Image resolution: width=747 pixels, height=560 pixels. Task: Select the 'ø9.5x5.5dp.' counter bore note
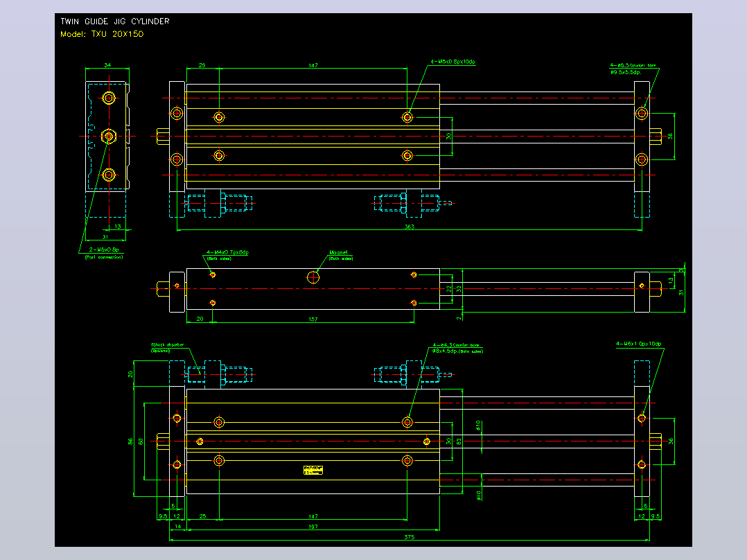pyautogui.click(x=626, y=73)
